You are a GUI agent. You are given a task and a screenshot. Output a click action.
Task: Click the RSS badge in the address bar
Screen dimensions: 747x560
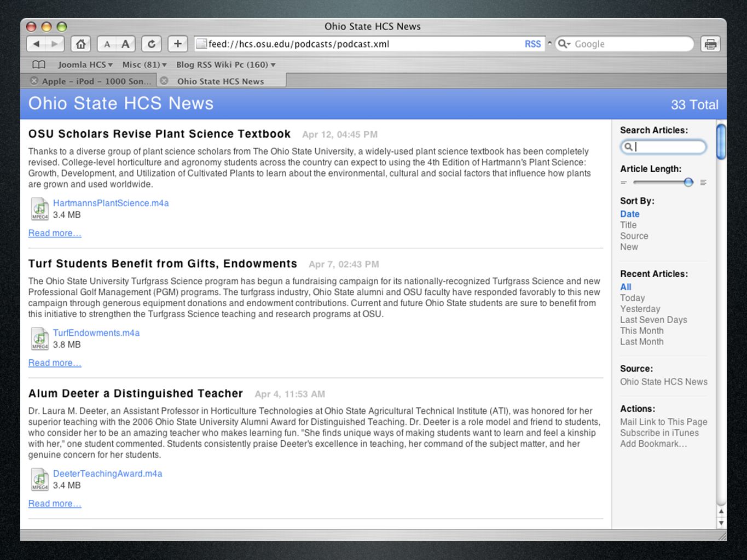[x=532, y=44]
